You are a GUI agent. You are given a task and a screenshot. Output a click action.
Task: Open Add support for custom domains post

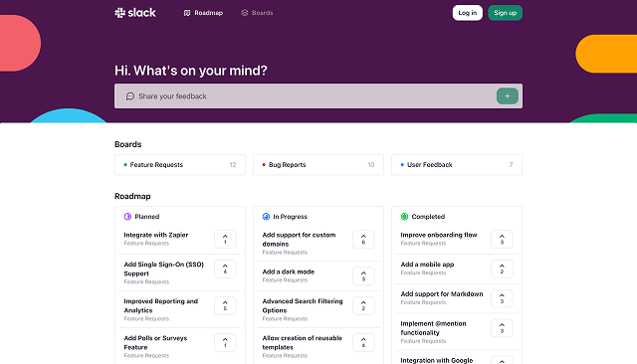point(299,240)
